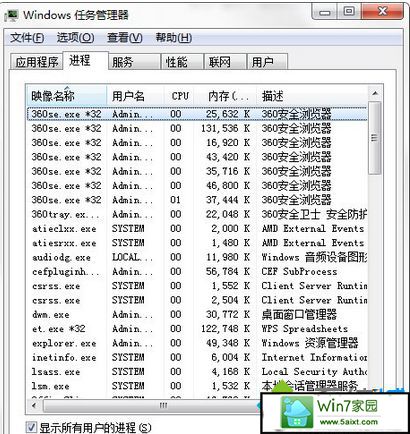Select the 360tray.ex... process
The image size is (410, 434).
[197, 214]
